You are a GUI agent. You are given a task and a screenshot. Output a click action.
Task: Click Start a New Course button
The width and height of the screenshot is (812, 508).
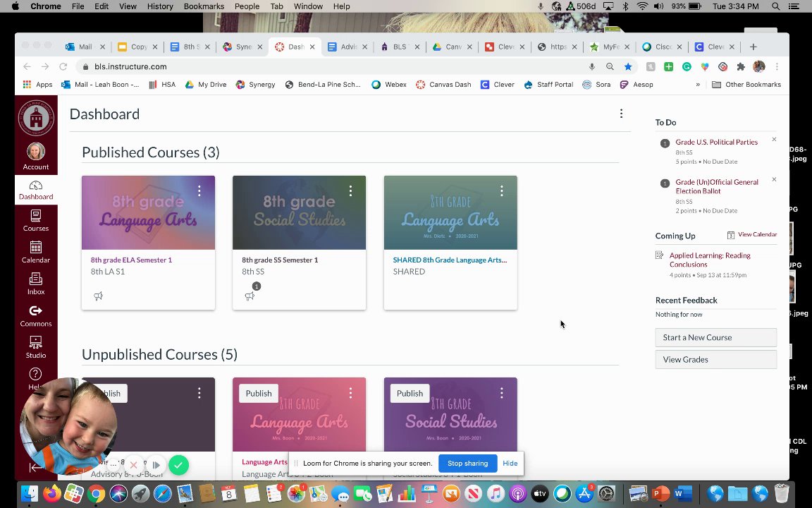[715, 337]
